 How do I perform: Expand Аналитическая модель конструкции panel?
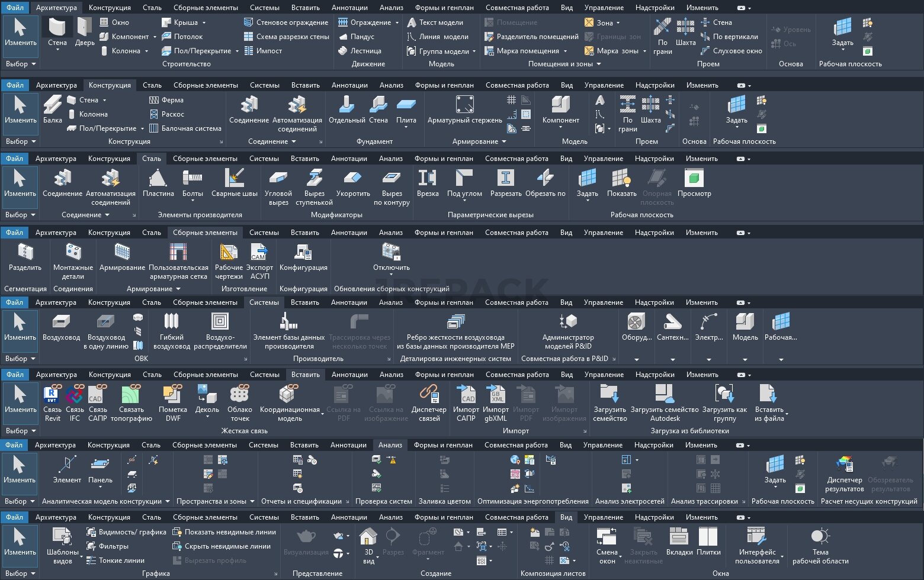(106, 501)
